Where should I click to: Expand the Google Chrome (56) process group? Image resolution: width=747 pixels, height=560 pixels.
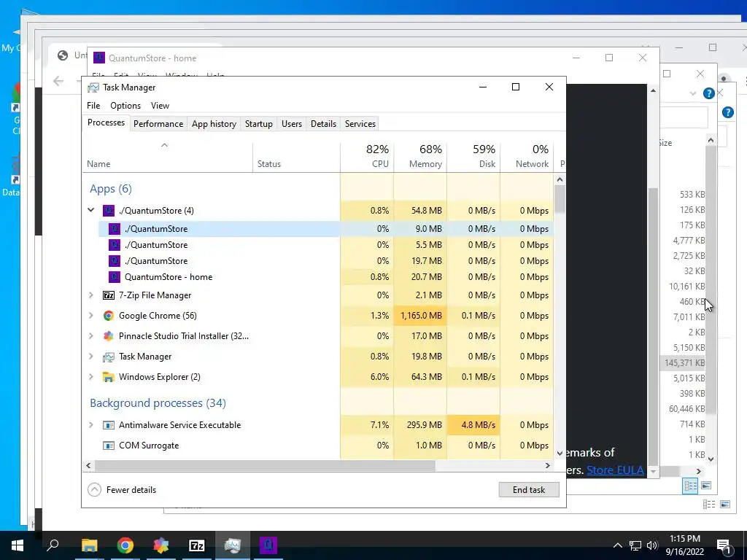[x=90, y=315]
